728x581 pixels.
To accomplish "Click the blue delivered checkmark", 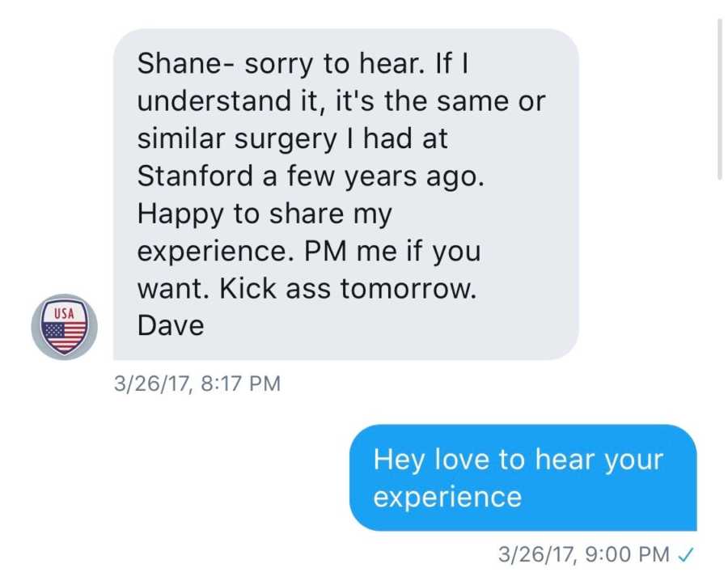I will (x=686, y=554).
